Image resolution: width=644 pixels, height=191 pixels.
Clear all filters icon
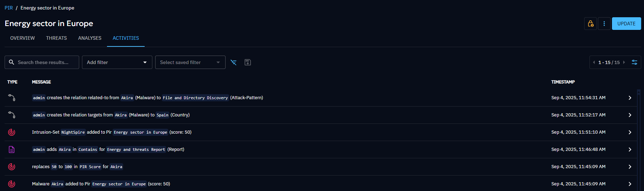click(x=233, y=62)
